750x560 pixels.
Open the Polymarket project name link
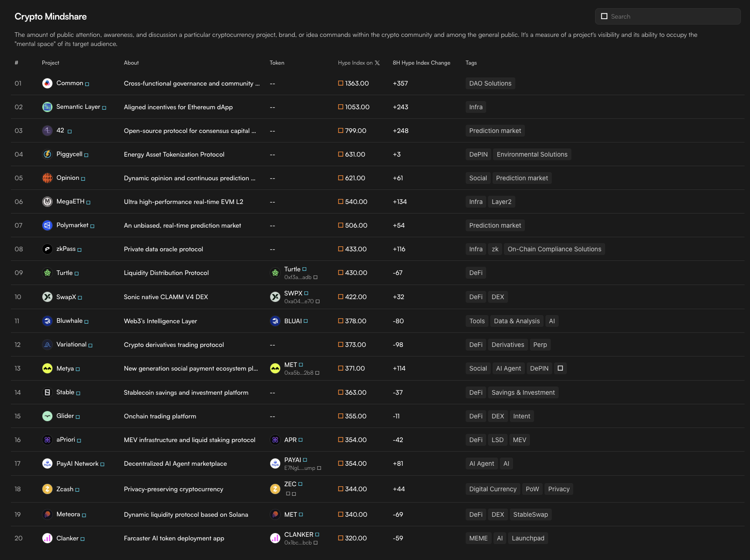(x=72, y=225)
